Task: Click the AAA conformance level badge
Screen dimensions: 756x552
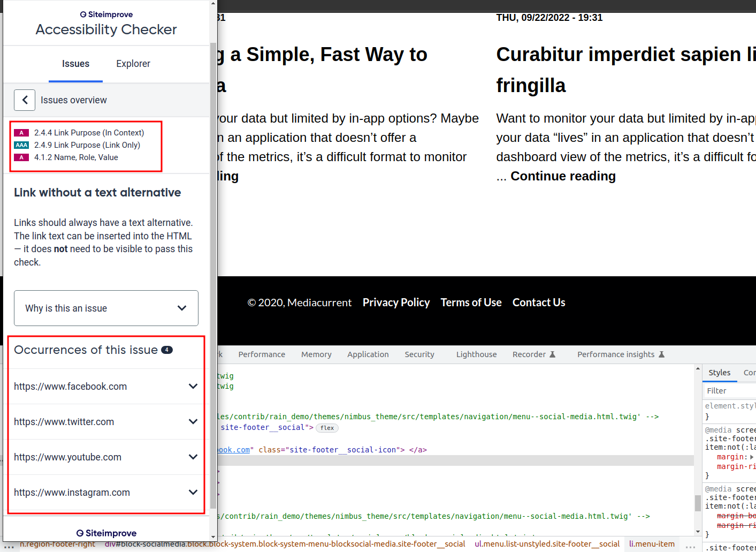Action: coord(21,145)
